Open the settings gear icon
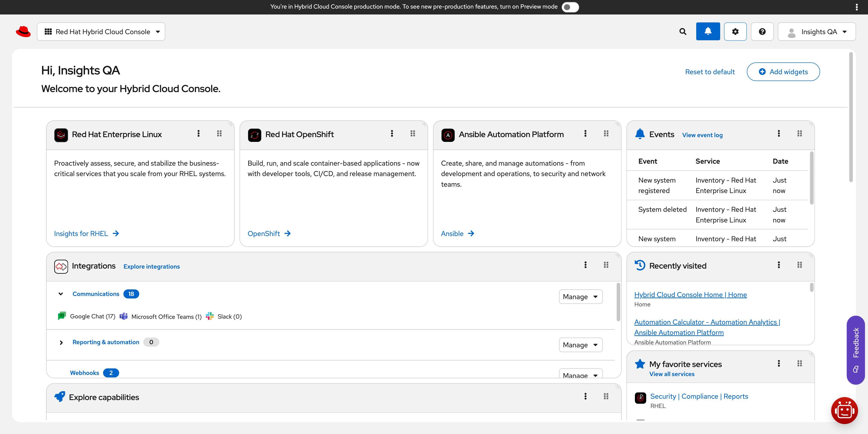 pos(735,31)
